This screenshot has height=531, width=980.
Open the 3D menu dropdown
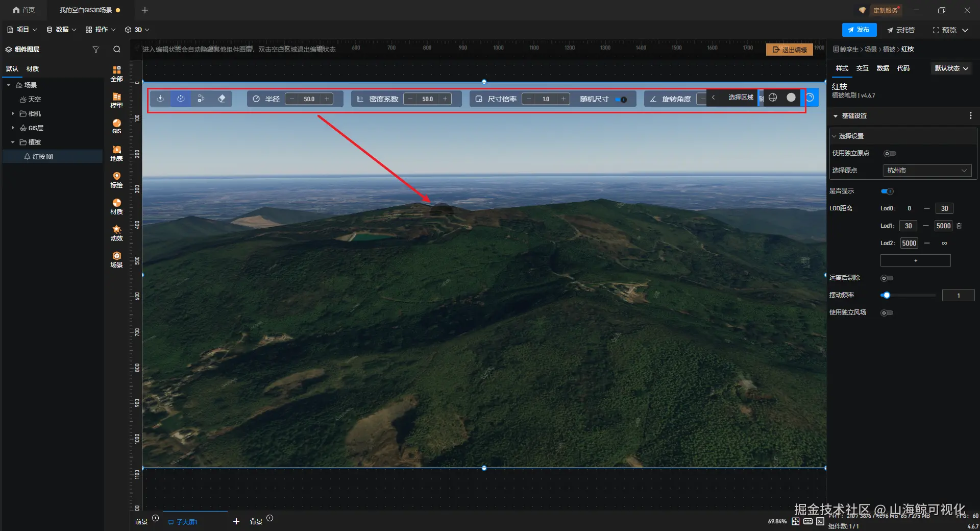point(137,30)
